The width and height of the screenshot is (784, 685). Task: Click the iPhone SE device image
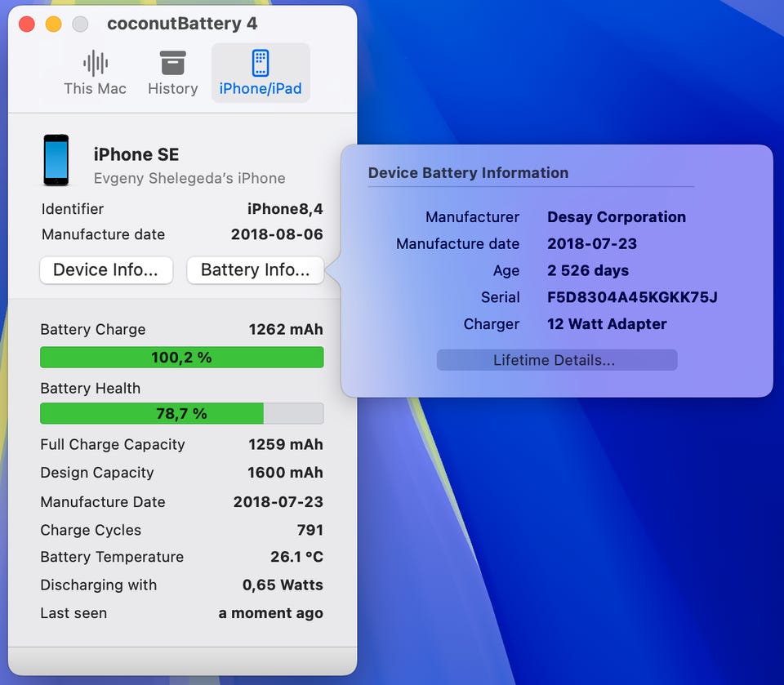[56, 160]
